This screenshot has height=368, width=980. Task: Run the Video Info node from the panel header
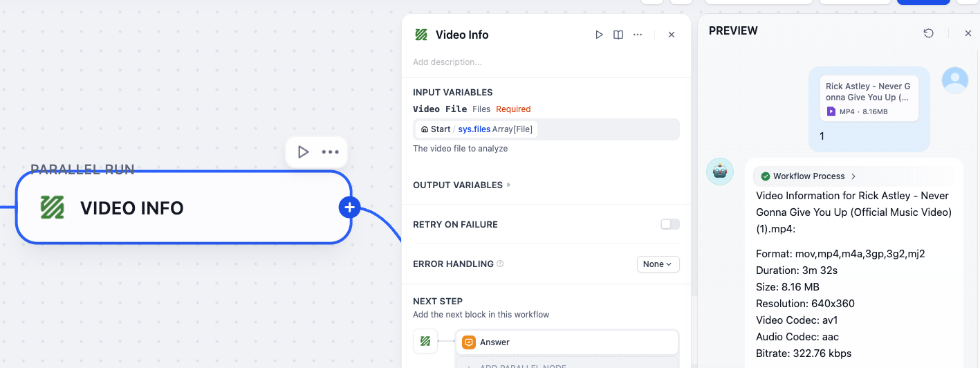tap(600, 35)
